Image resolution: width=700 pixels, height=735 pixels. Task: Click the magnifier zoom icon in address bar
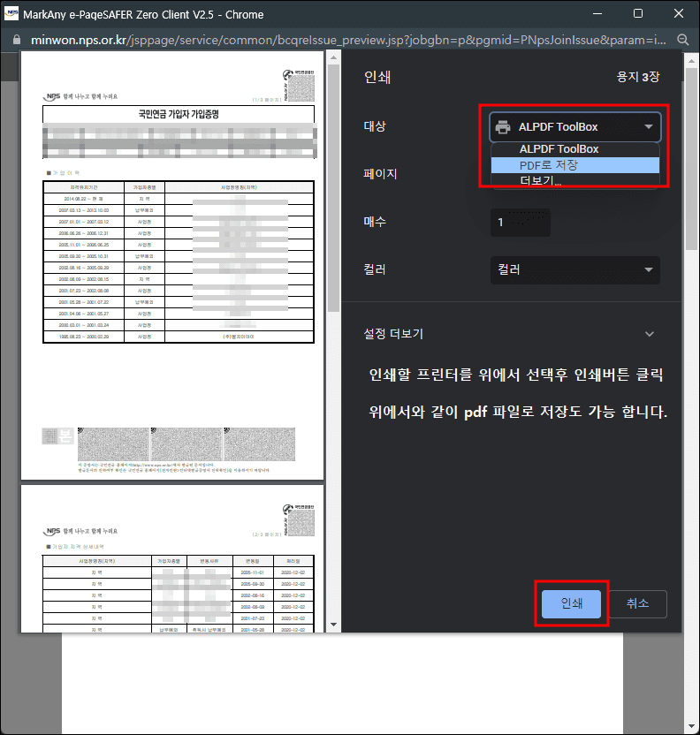tap(682, 40)
